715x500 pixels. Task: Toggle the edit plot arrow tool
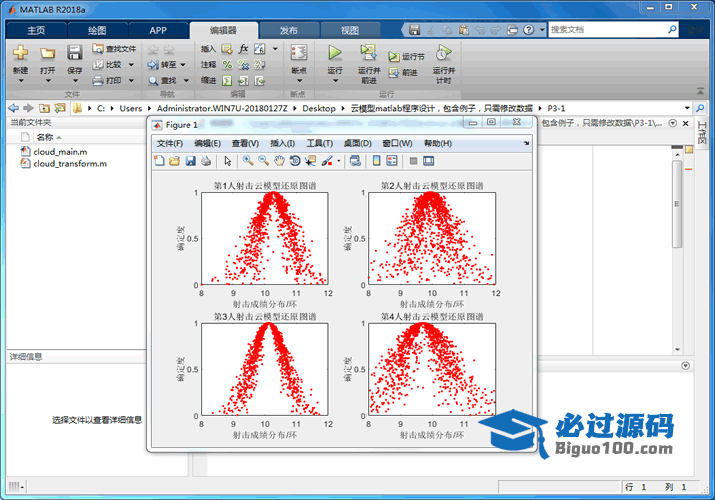[228, 161]
